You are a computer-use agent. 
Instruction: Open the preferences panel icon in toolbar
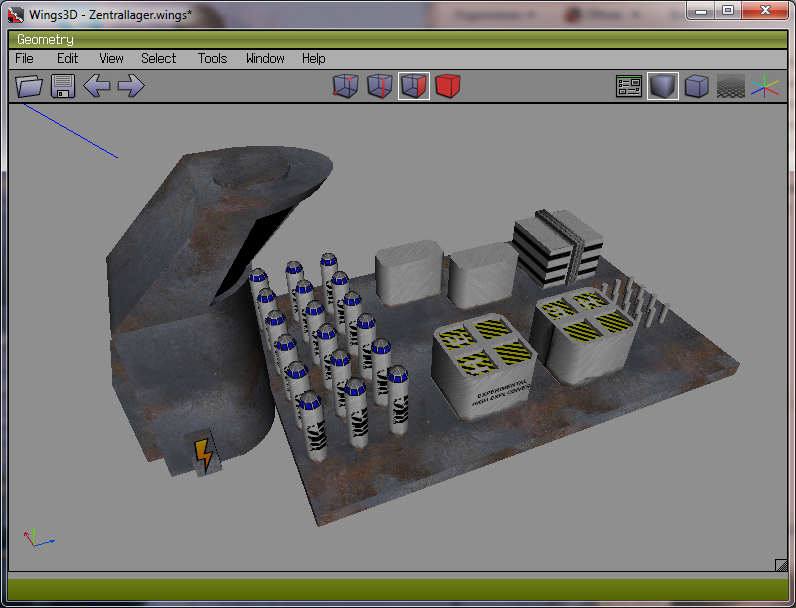(629, 87)
